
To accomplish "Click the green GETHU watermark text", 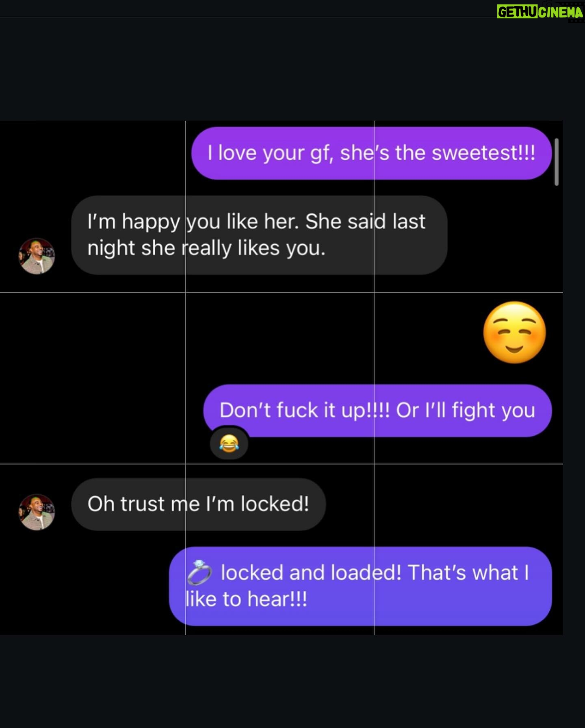I will pos(518,12).
